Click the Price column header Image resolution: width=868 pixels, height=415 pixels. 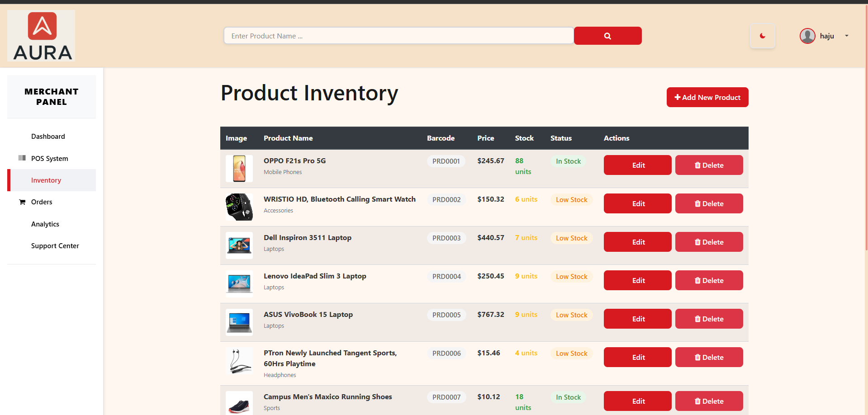pyautogui.click(x=486, y=138)
